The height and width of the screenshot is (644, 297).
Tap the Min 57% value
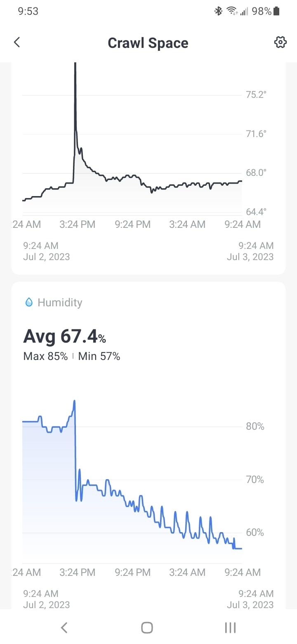[x=99, y=356]
